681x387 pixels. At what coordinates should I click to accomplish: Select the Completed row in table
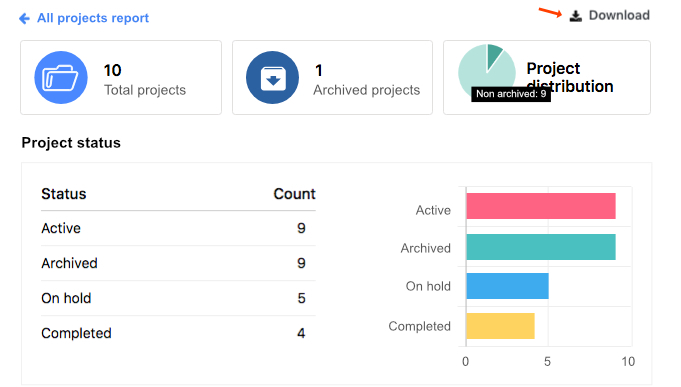click(x=178, y=333)
